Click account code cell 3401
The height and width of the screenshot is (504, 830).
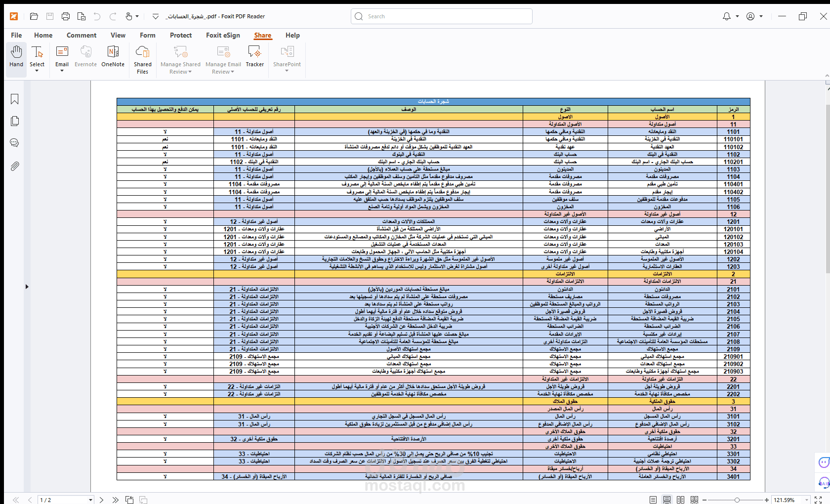(x=733, y=477)
